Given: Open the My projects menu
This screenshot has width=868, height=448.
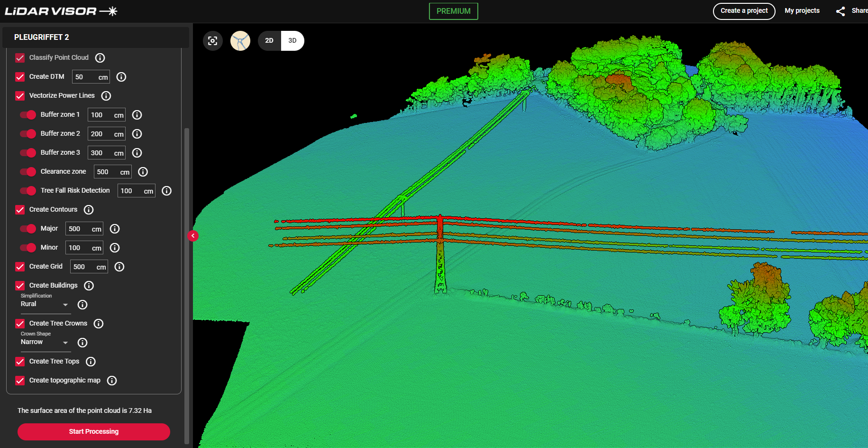Looking at the screenshot, I should [x=802, y=10].
